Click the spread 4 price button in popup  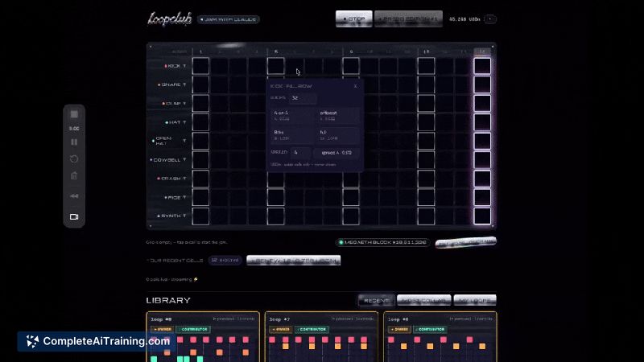pos(336,153)
